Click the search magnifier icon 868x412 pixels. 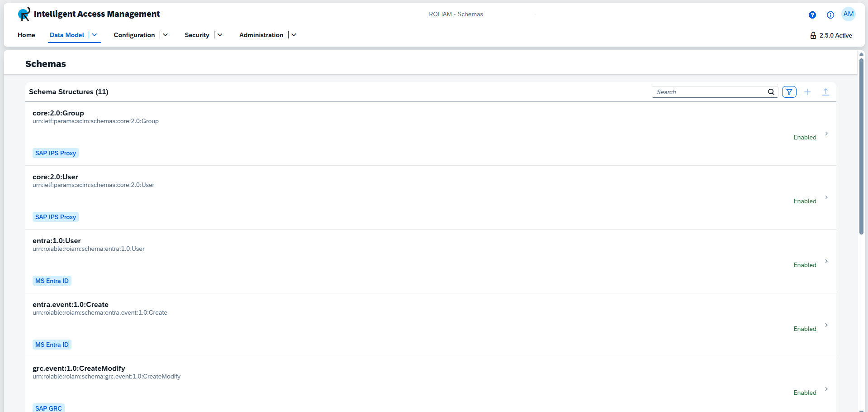771,92
